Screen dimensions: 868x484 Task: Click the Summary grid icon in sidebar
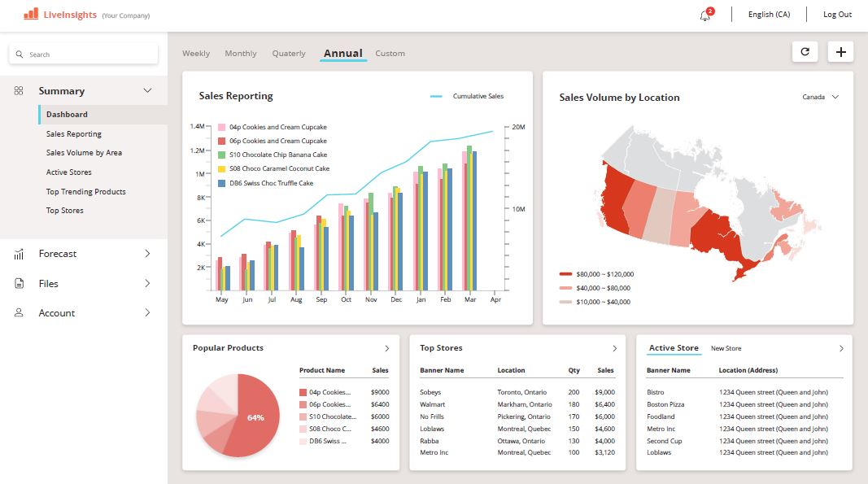tap(19, 91)
